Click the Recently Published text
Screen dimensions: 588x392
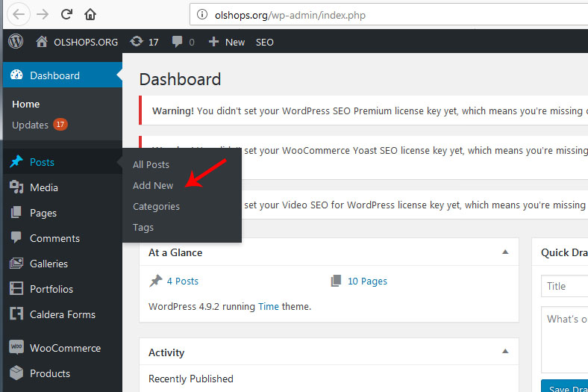[x=191, y=379]
